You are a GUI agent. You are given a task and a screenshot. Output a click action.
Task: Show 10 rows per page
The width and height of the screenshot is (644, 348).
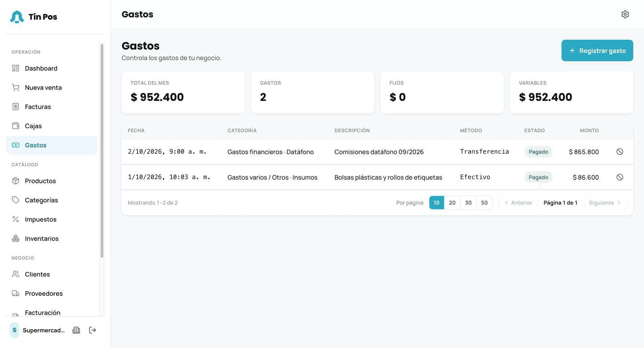436,203
